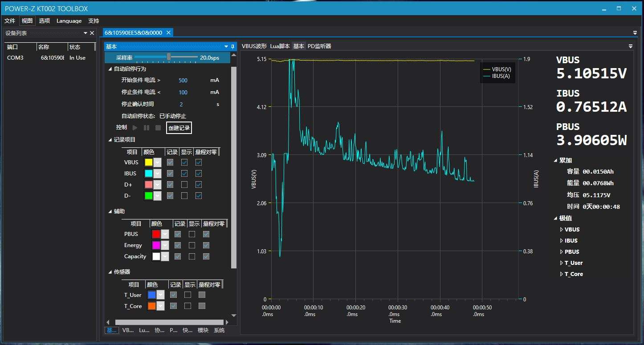This screenshot has width=644, height=345.
Task: Switch to the VBUS波形 tab
Action: point(254,46)
